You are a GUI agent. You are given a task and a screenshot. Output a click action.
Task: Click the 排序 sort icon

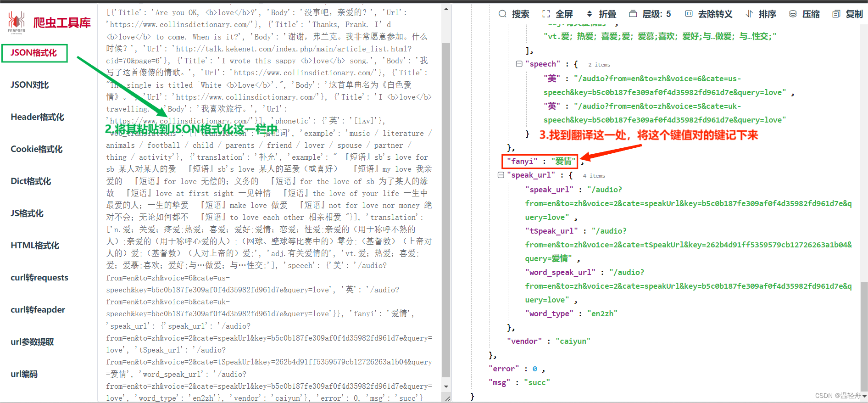pos(749,14)
